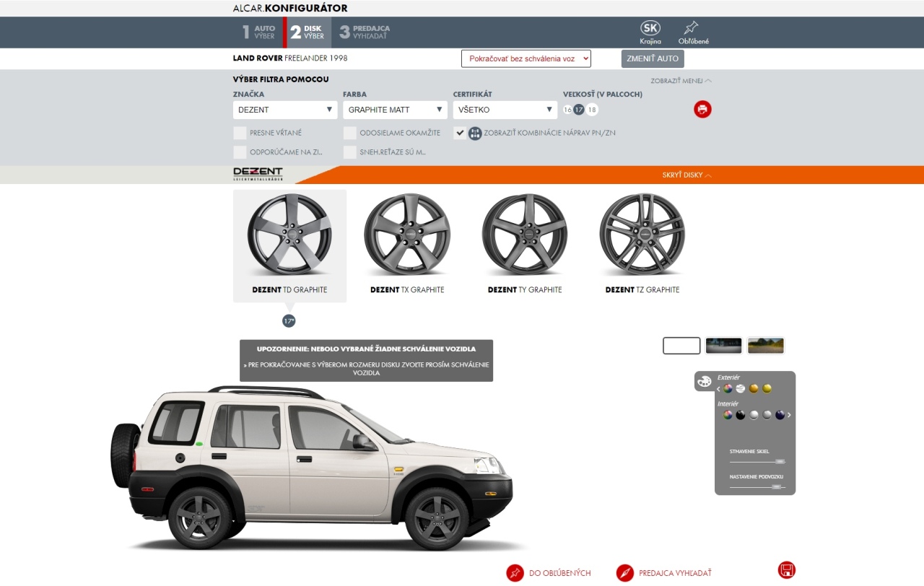Select 17 inch wheel size

click(x=579, y=110)
